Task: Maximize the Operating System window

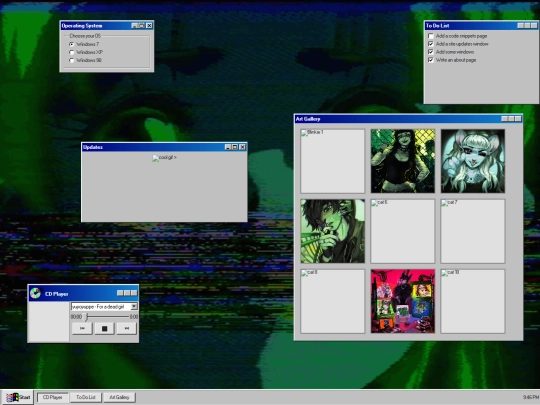Action: (142, 25)
